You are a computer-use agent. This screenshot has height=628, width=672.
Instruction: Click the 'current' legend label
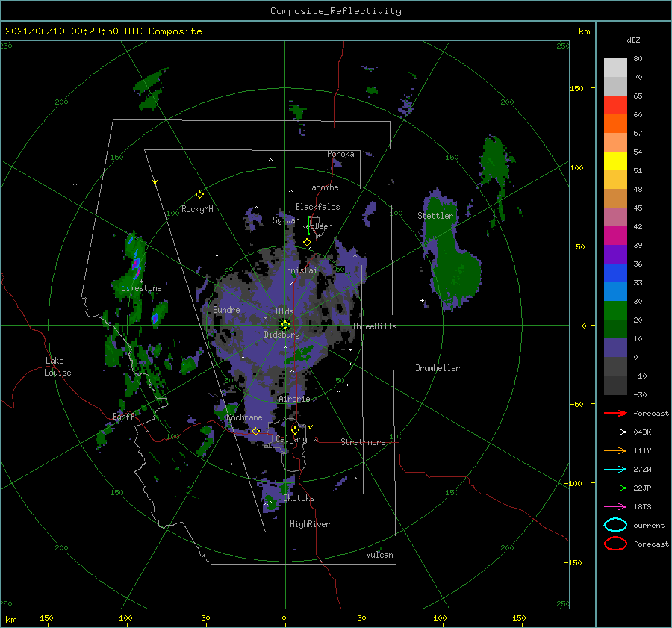click(649, 525)
